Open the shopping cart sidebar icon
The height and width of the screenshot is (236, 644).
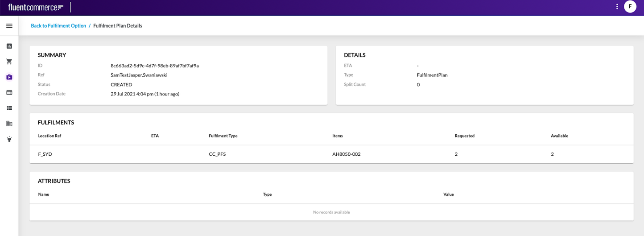[9, 62]
